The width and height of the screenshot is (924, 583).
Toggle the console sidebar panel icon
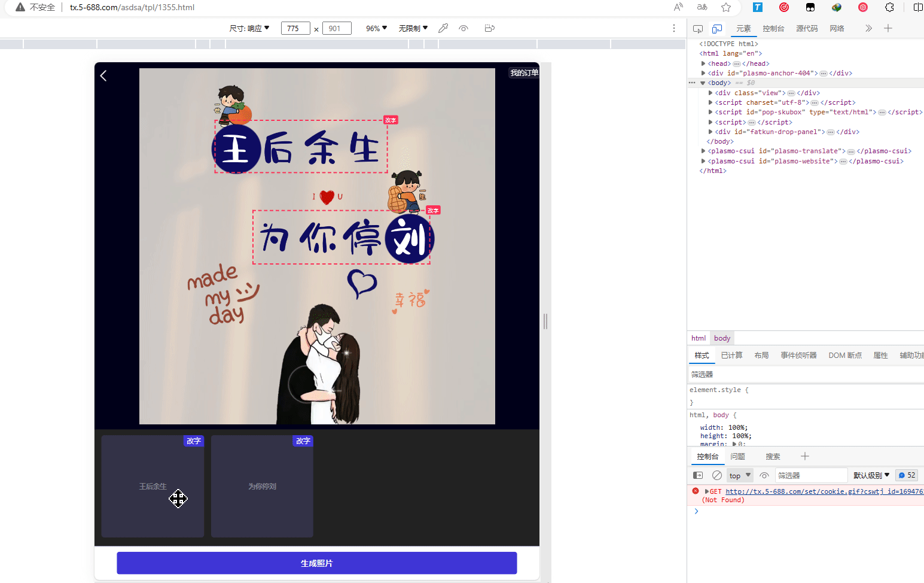698,475
